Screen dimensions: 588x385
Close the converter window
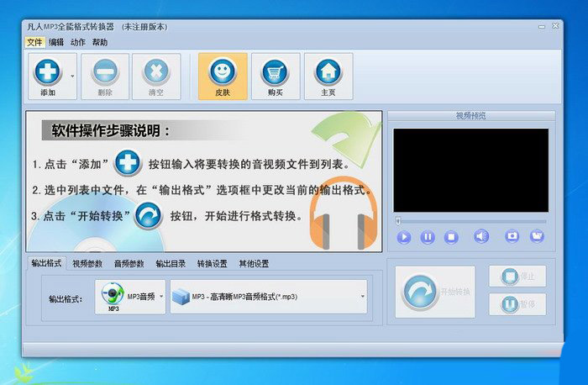pyautogui.click(x=555, y=26)
